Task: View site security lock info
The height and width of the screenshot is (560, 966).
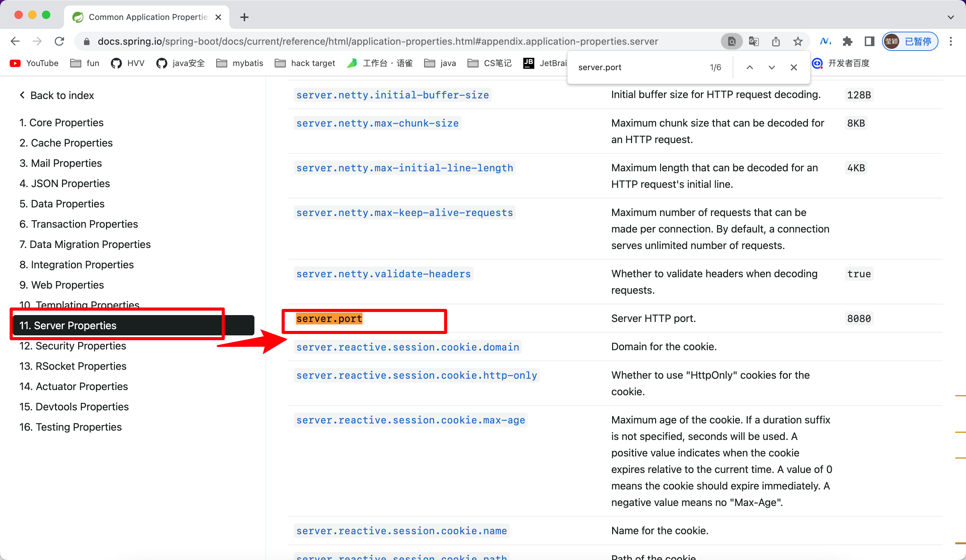Action: point(87,41)
